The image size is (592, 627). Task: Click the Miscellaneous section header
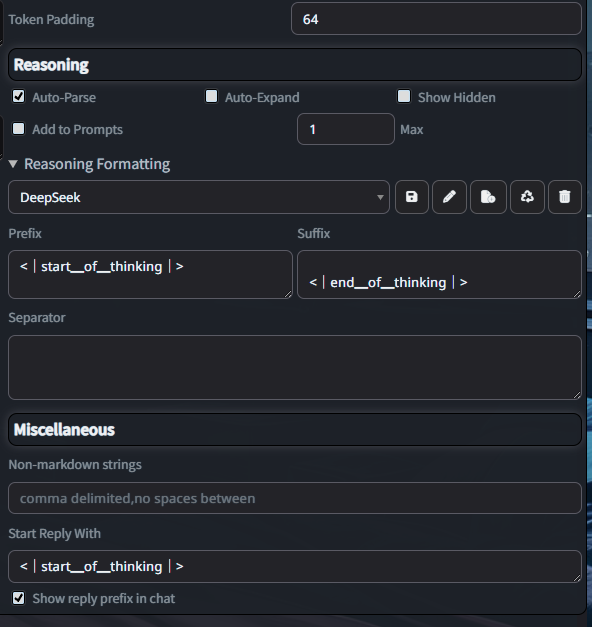coord(295,429)
